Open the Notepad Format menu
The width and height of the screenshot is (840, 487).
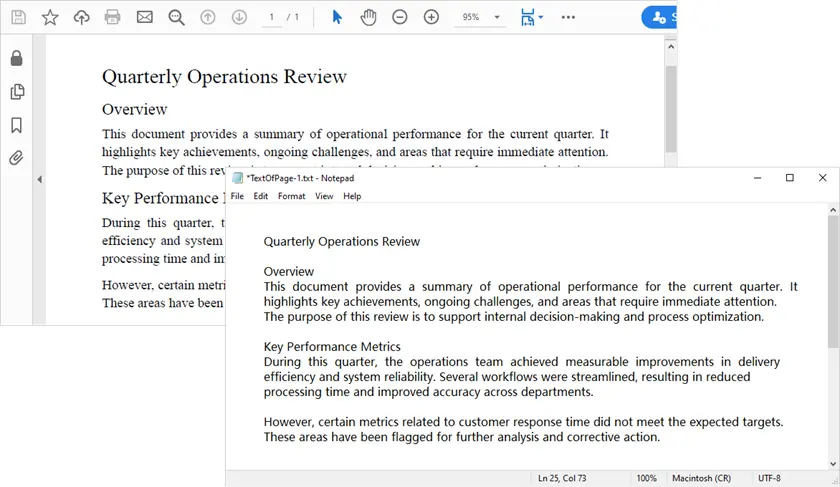coord(291,196)
